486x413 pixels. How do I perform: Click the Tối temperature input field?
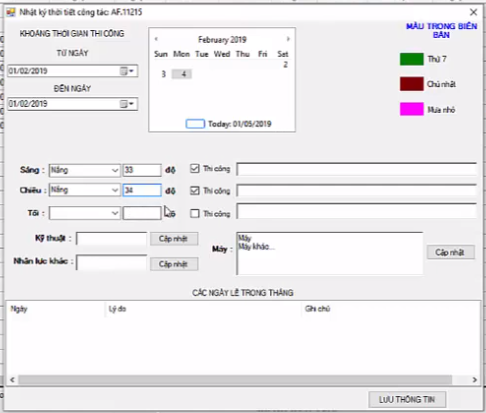[x=142, y=213]
